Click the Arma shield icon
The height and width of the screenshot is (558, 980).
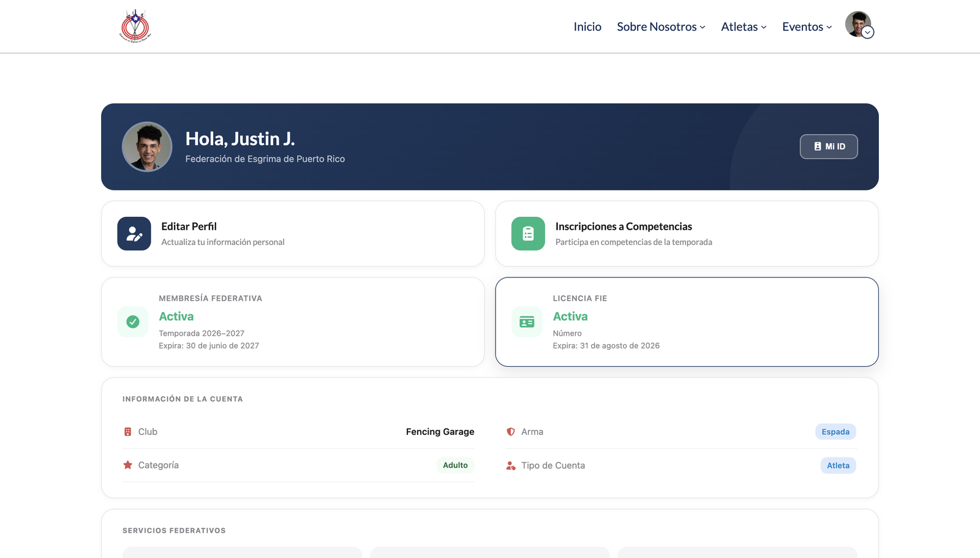pos(511,432)
